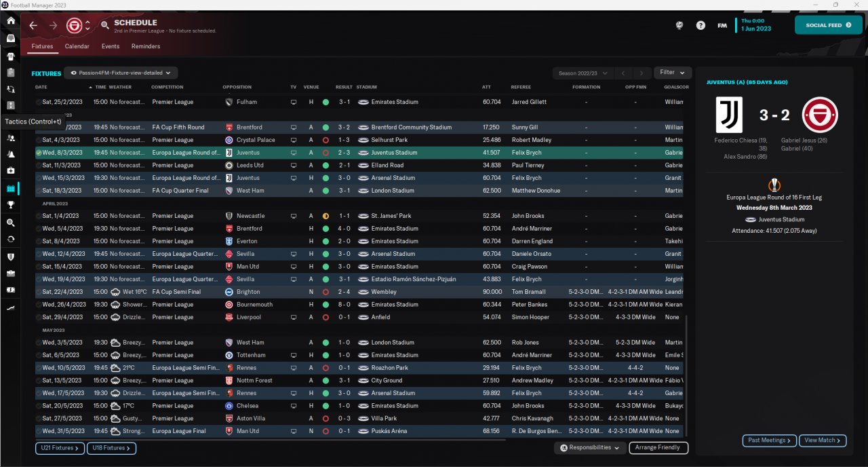The width and height of the screenshot is (868, 467).
Task: Tick the selector for Sat, 18/3/2023 West Ham
Action: 39,191
